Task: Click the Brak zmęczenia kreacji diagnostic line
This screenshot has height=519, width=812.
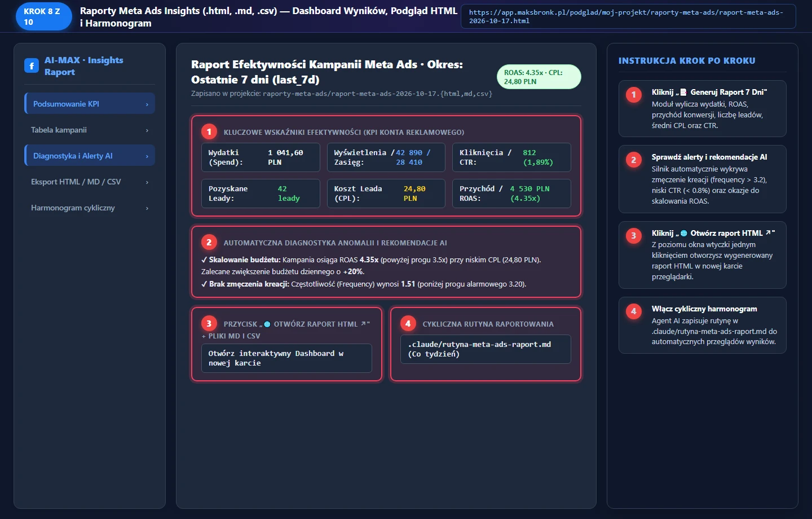Action: [364, 284]
